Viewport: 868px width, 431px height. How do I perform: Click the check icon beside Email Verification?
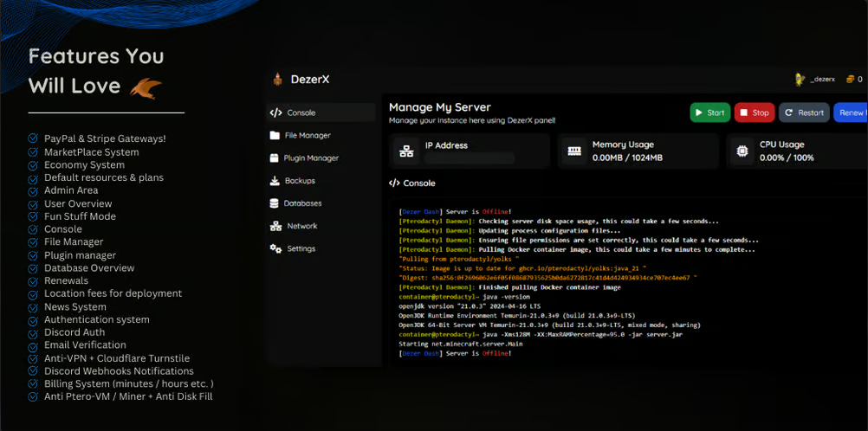coord(33,345)
